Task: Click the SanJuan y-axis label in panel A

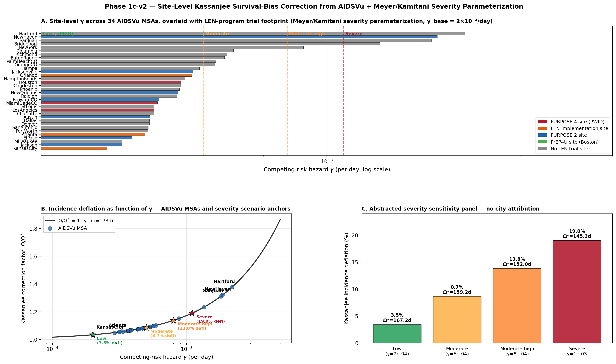Action: tap(29, 41)
